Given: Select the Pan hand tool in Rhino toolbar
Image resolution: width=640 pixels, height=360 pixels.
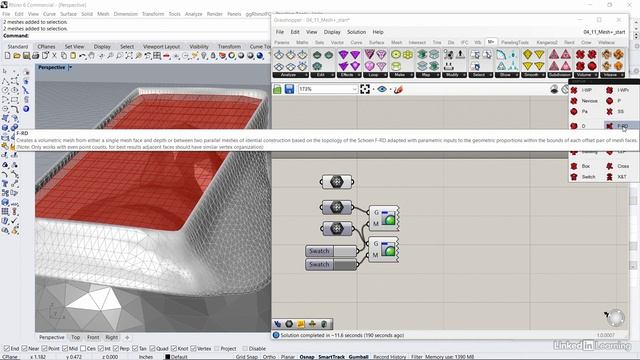Looking at the screenshot, I should click(92, 56).
